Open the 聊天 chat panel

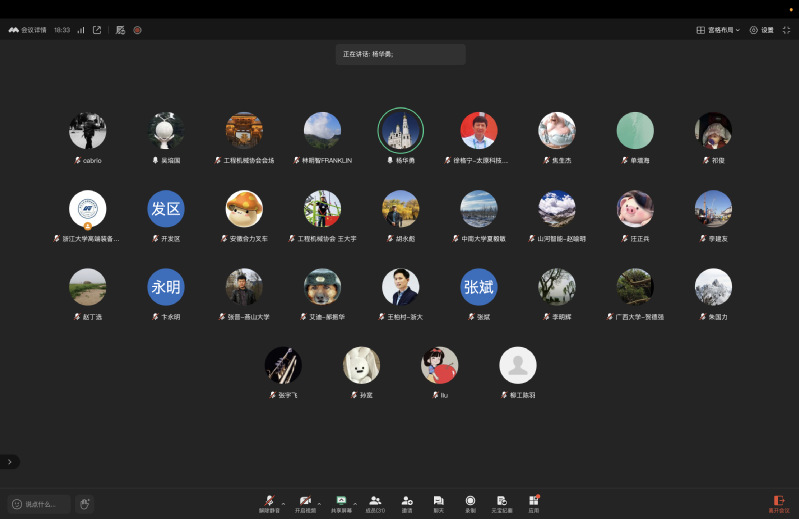tap(438, 502)
